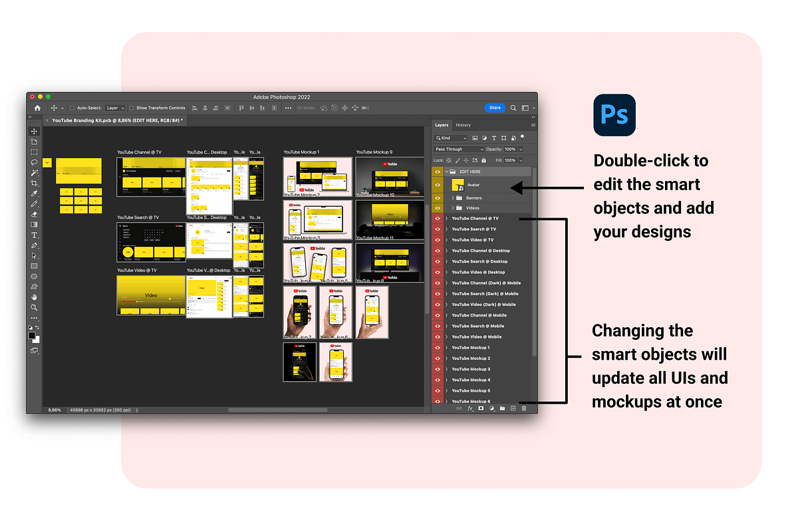Toggle the layer filter on/off switch
798x532 pixels.
coord(523,138)
